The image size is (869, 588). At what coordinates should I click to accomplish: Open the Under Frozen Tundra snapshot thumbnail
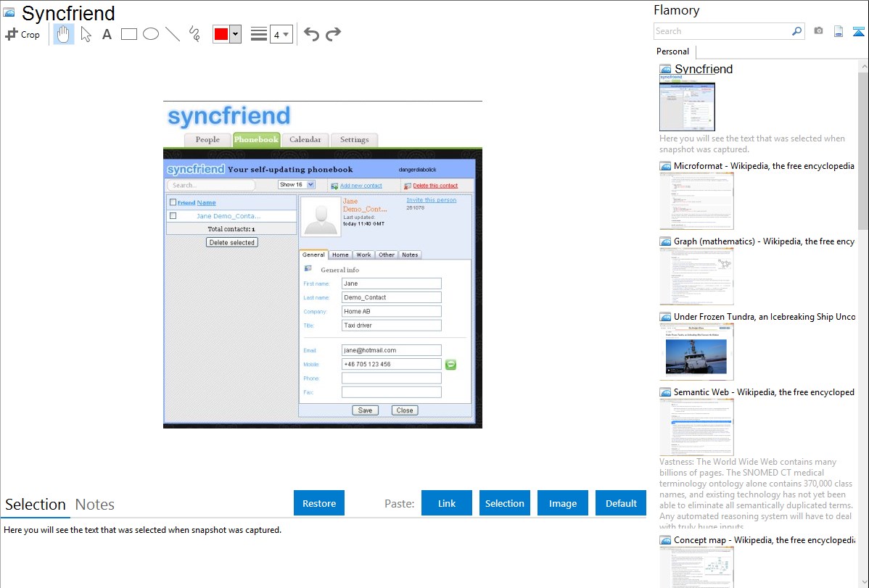pos(696,352)
